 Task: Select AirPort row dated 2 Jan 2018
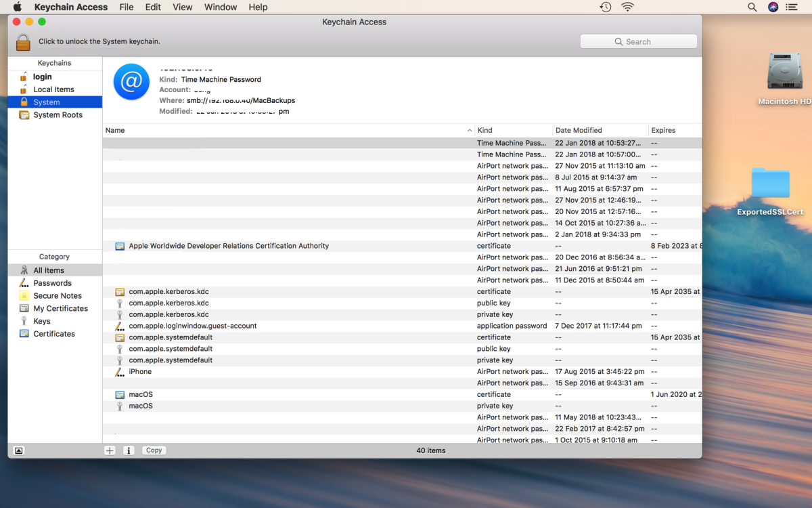coord(402,234)
